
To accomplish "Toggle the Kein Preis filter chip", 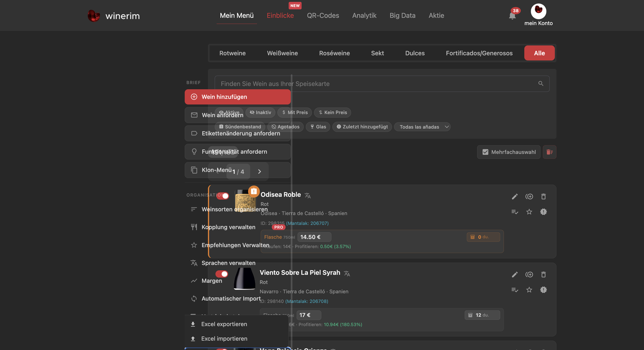I will tap(333, 112).
